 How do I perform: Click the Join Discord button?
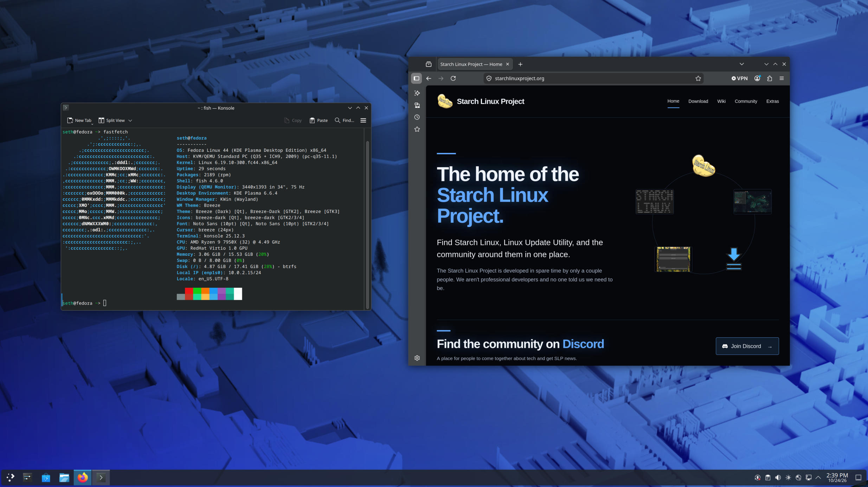coord(747,346)
